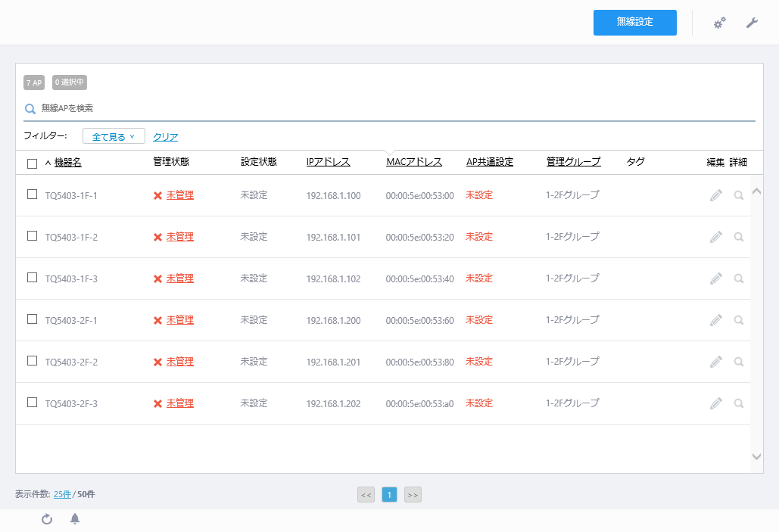Screen dimensions: 779x532
Task: Open 未管理 link for TQ5403-2F-2
Action: (x=180, y=362)
